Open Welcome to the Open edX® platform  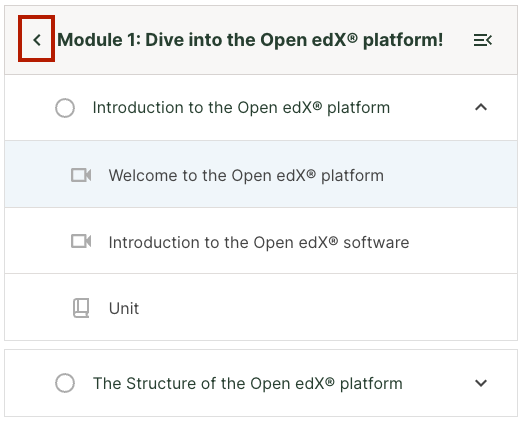click(246, 175)
